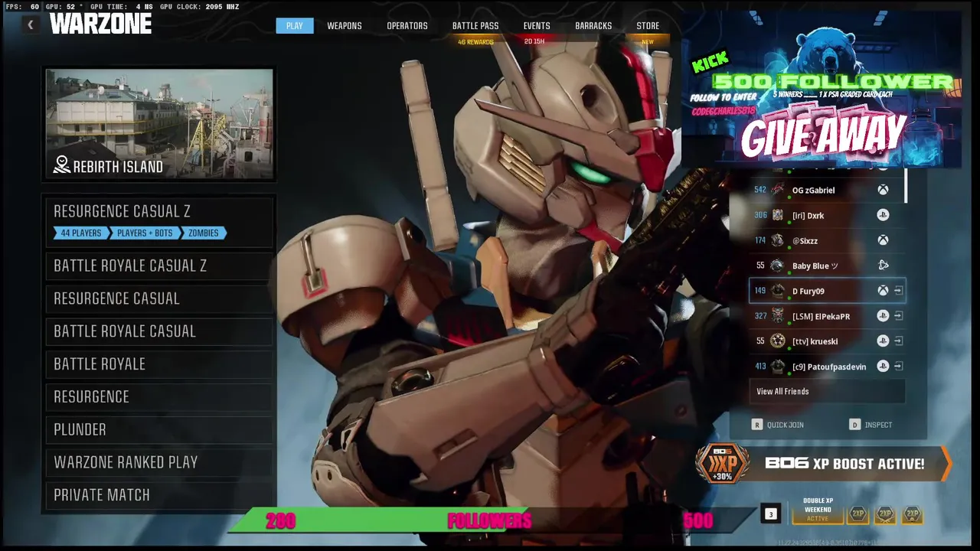
Task: Click the View All Friends button
Action: 827,391
